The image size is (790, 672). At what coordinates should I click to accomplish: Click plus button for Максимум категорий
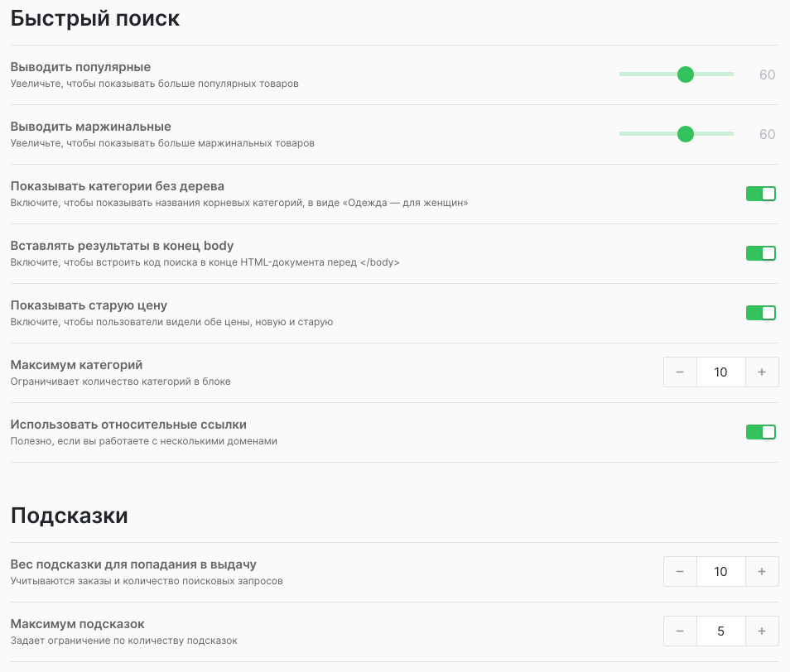click(762, 372)
